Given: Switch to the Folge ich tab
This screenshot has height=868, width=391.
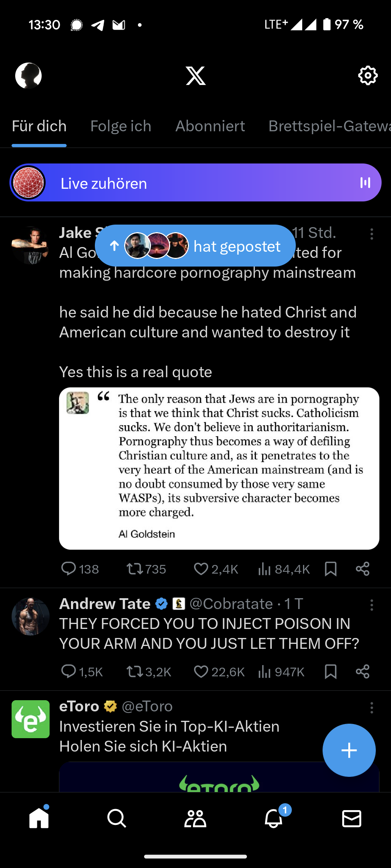Looking at the screenshot, I should click(121, 126).
